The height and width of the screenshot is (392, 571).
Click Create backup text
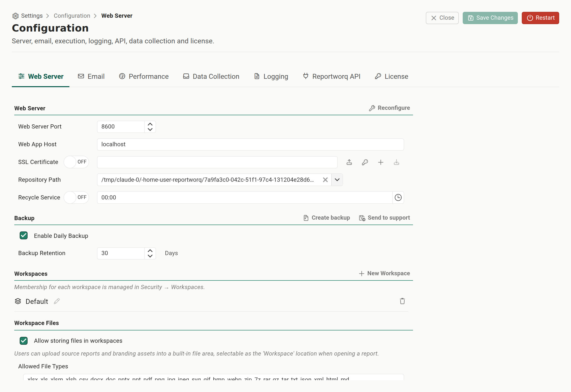(x=331, y=218)
